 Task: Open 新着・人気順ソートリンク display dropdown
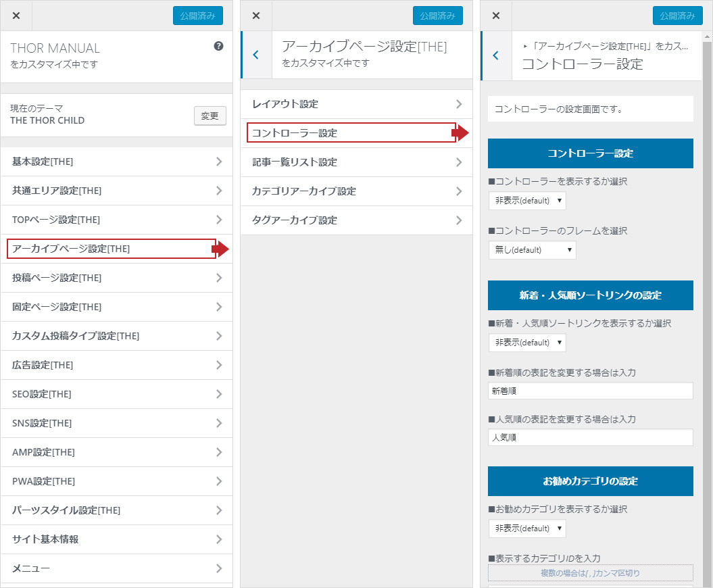tap(527, 343)
